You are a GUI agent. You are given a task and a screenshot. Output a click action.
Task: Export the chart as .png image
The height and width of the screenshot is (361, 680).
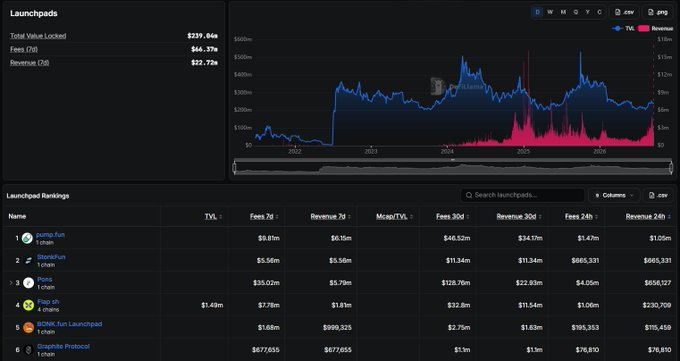tap(657, 12)
